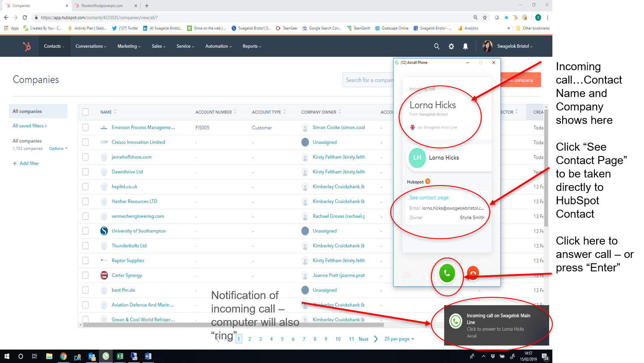Click the Lorna Hicks 'LH' avatar in Aircall

coord(417,157)
